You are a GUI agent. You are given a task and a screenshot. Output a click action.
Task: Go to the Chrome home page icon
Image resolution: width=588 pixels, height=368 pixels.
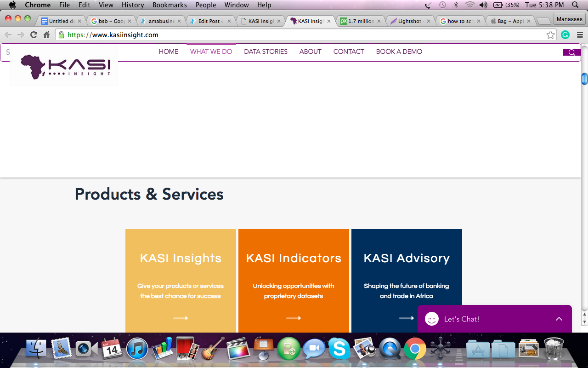tap(46, 35)
